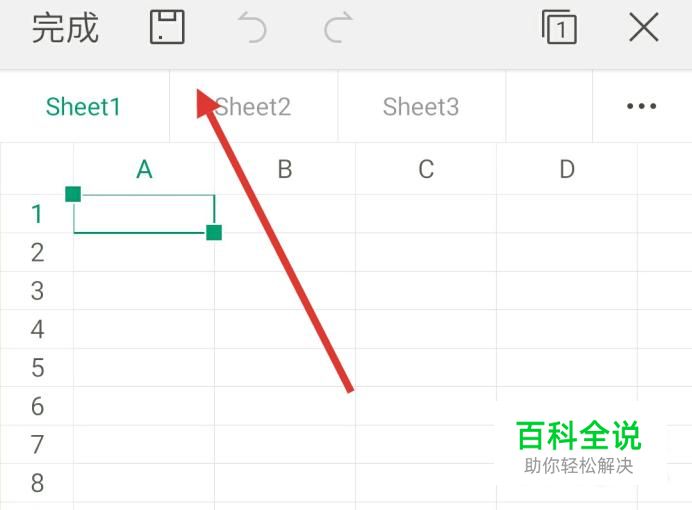Switch to the Sheet2 tab
Image resolution: width=692 pixels, height=510 pixels.
pos(254,107)
